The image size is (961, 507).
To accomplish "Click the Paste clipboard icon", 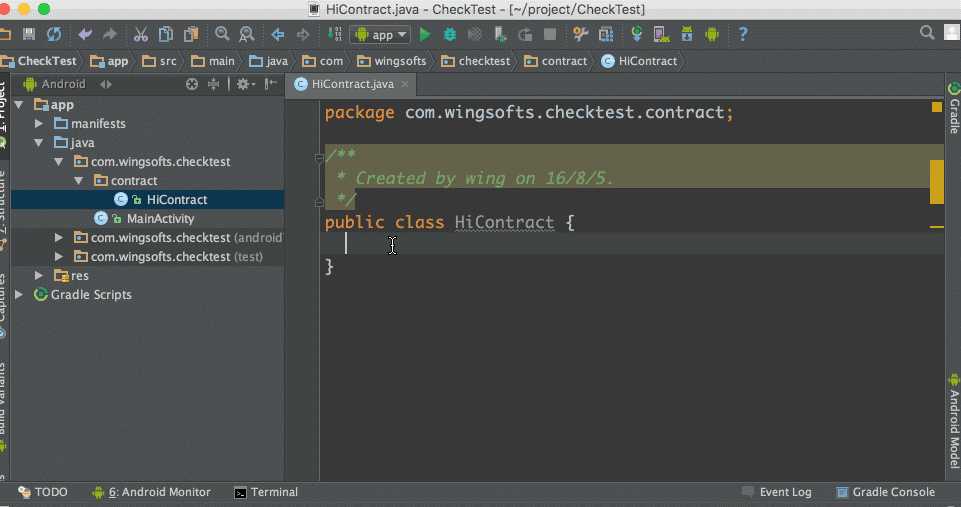I will (191, 34).
